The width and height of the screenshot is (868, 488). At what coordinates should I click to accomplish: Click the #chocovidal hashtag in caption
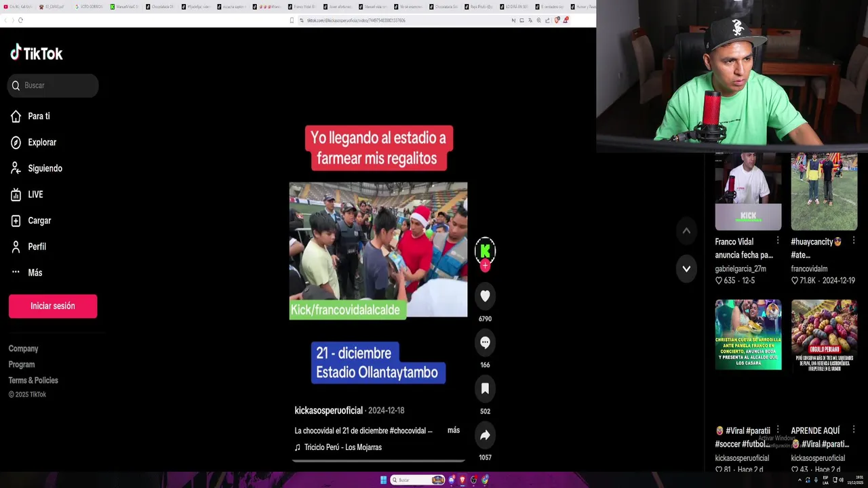(409, 430)
